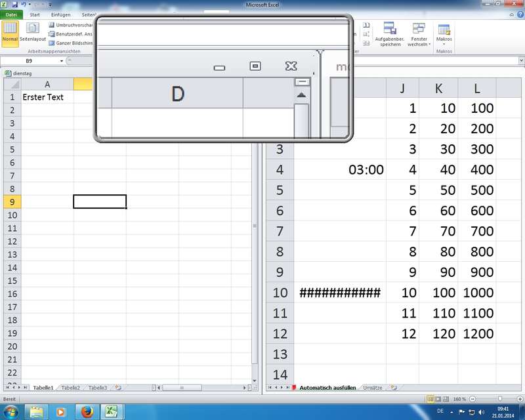525x420 pixels.
Task: Click cell with value 500
Action: 477,190
